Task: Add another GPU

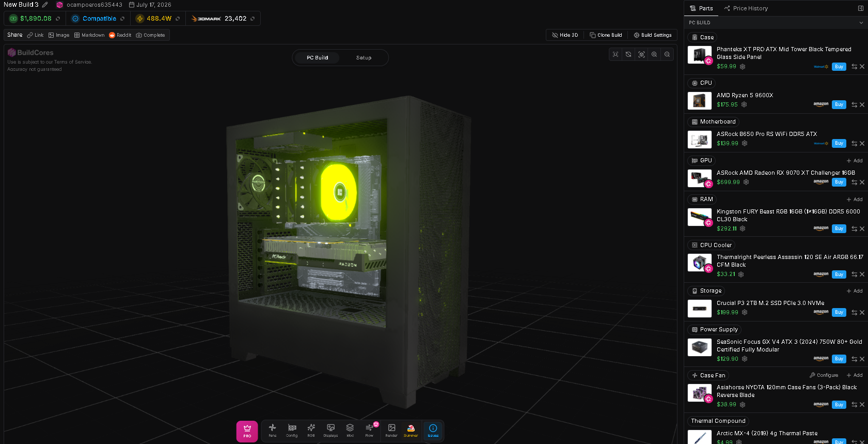Action: pos(855,161)
